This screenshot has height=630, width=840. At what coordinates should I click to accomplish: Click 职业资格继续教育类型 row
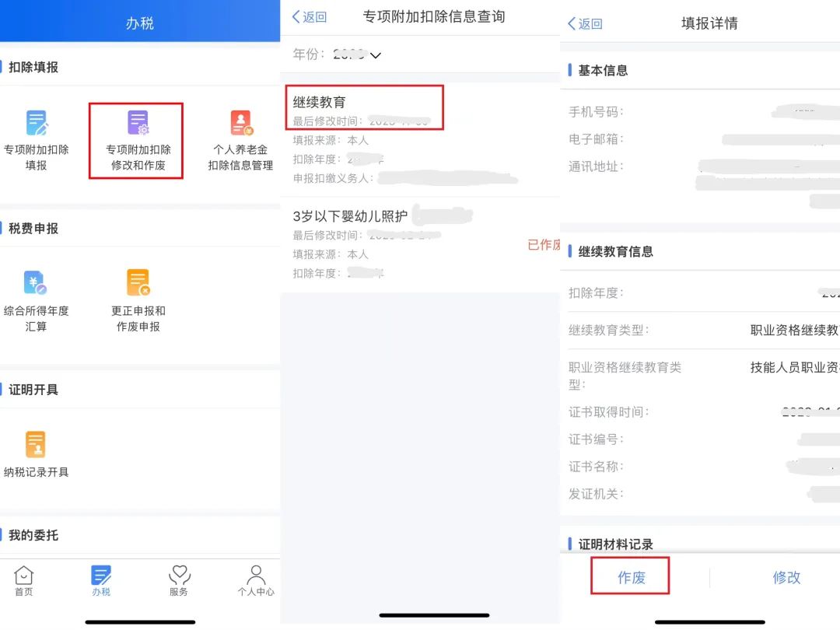(704, 375)
